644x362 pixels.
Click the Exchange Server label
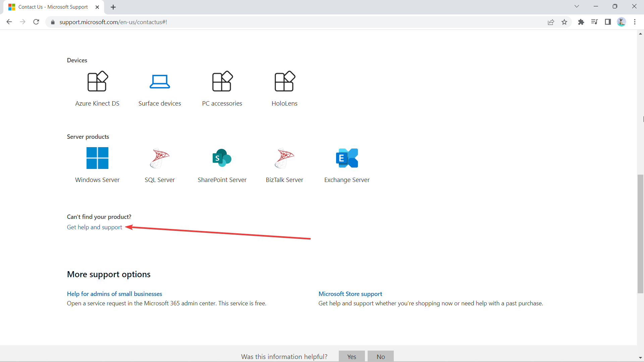(x=347, y=180)
